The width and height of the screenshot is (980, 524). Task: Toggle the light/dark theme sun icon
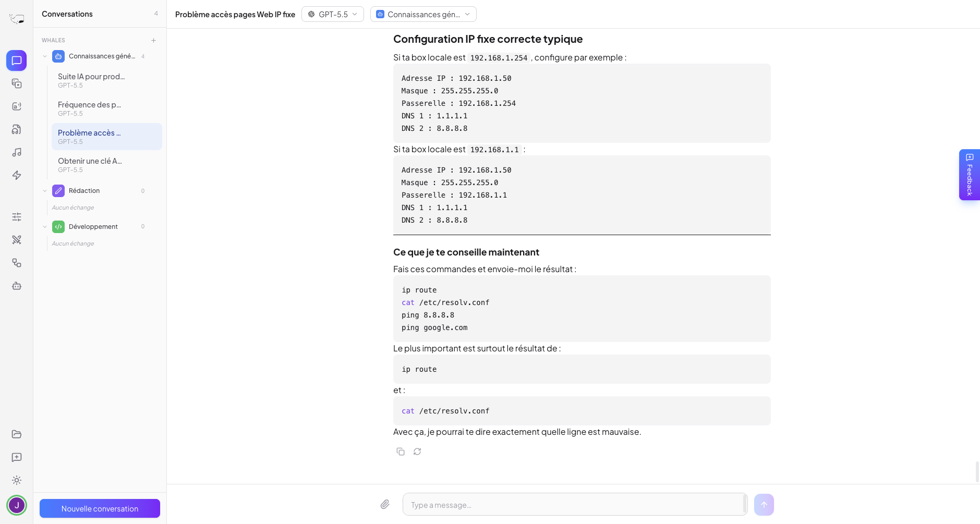click(x=17, y=480)
